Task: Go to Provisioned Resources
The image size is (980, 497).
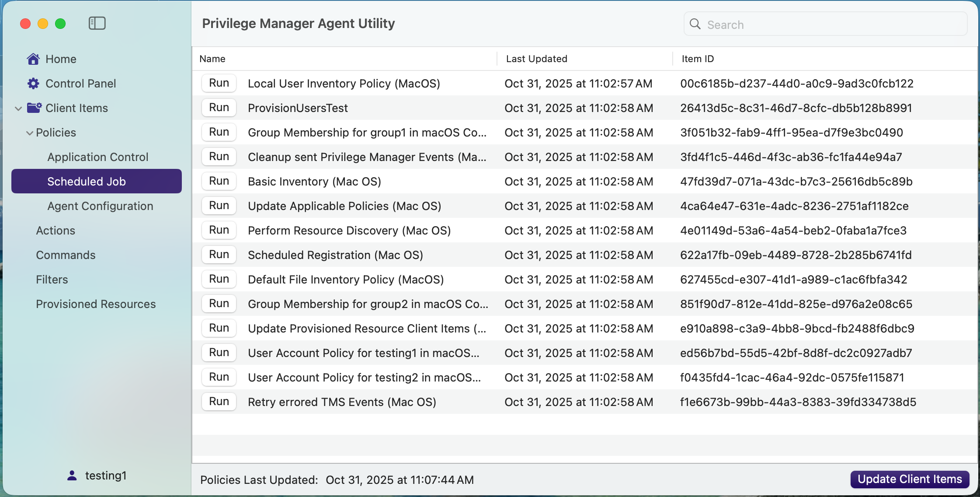Action: 96,304
